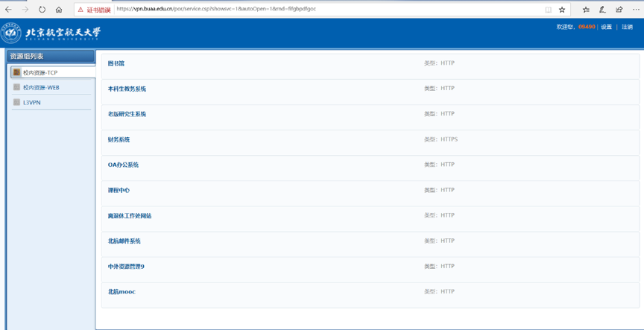644x330 pixels.
Task: Click the browser back arrow
Action: coord(9,10)
